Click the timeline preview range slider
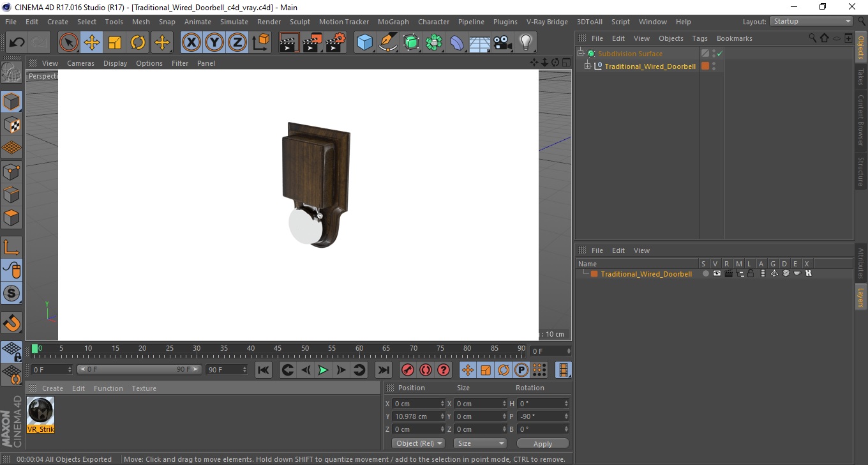This screenshot has width=868, height=465. click(139, 369)
